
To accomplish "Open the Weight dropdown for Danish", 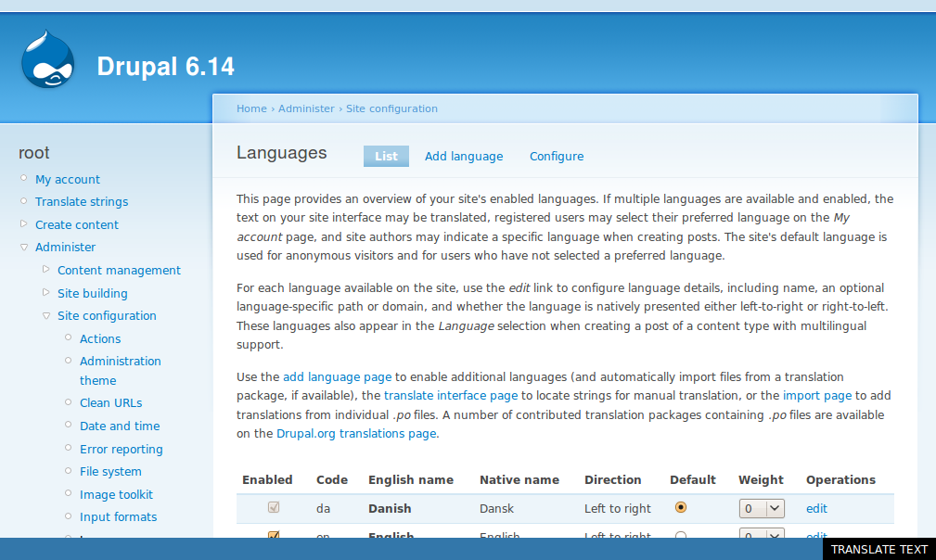I will [762, 508].
